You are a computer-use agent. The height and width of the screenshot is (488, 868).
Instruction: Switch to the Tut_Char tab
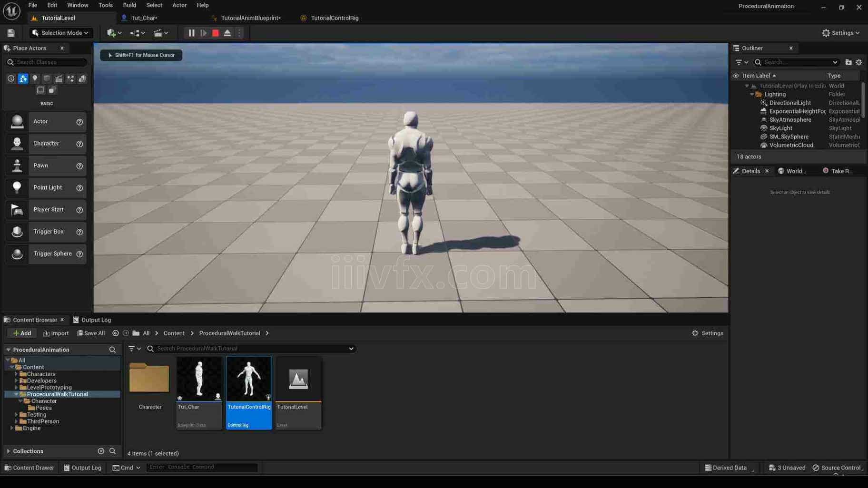[x=144, y=18]
